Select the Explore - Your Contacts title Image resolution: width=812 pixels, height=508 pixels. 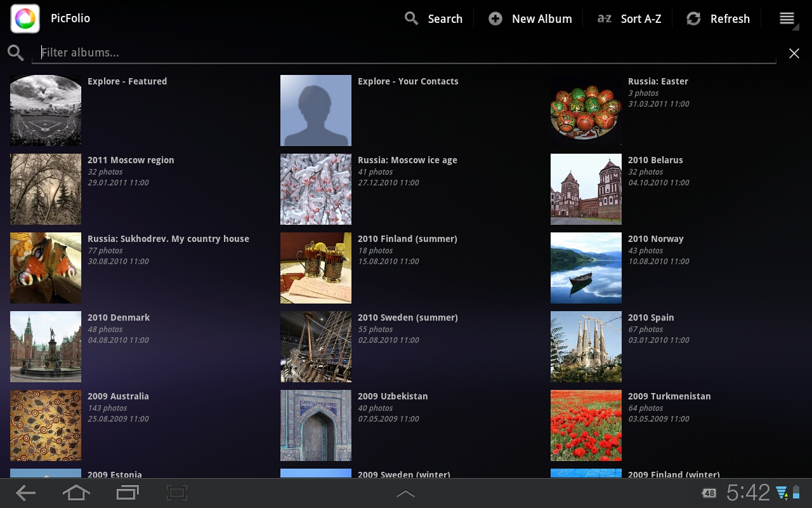(408, 81)
